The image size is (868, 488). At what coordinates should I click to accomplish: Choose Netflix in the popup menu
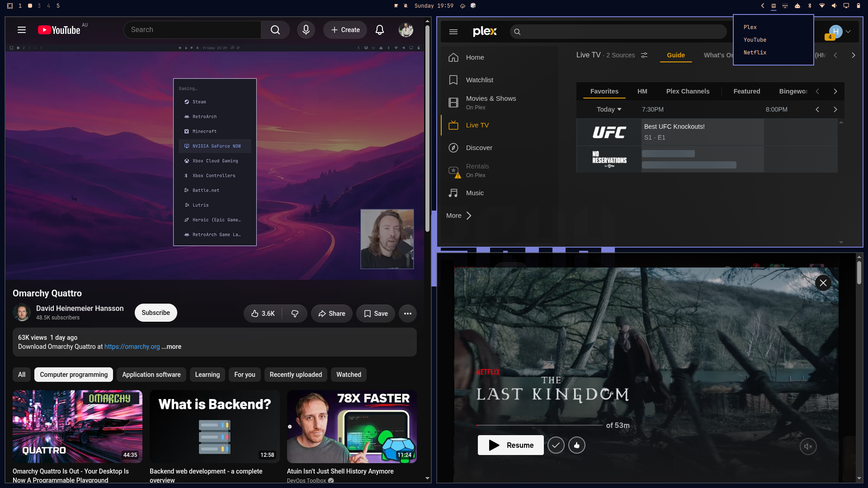755,52
